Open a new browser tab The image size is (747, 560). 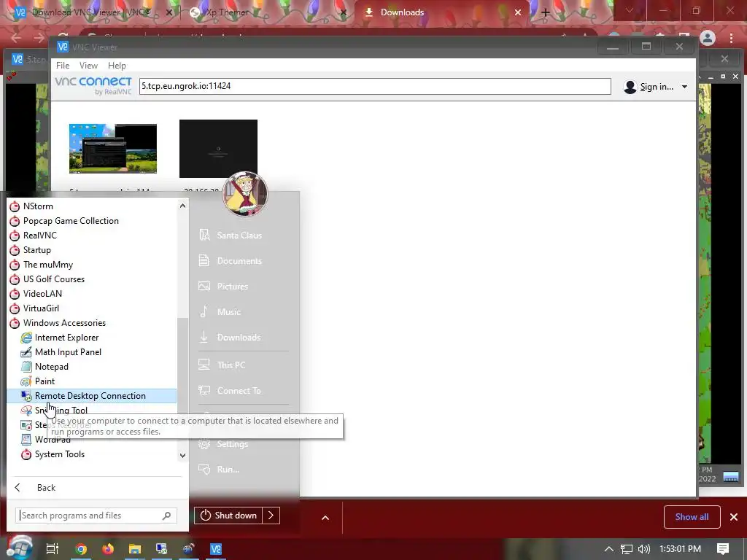pos(546,12)
